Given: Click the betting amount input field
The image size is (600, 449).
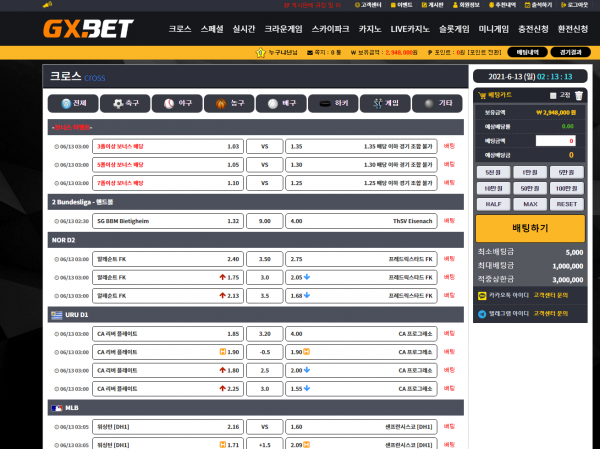Looking at the screenshot, I should [x=556, y=141].
